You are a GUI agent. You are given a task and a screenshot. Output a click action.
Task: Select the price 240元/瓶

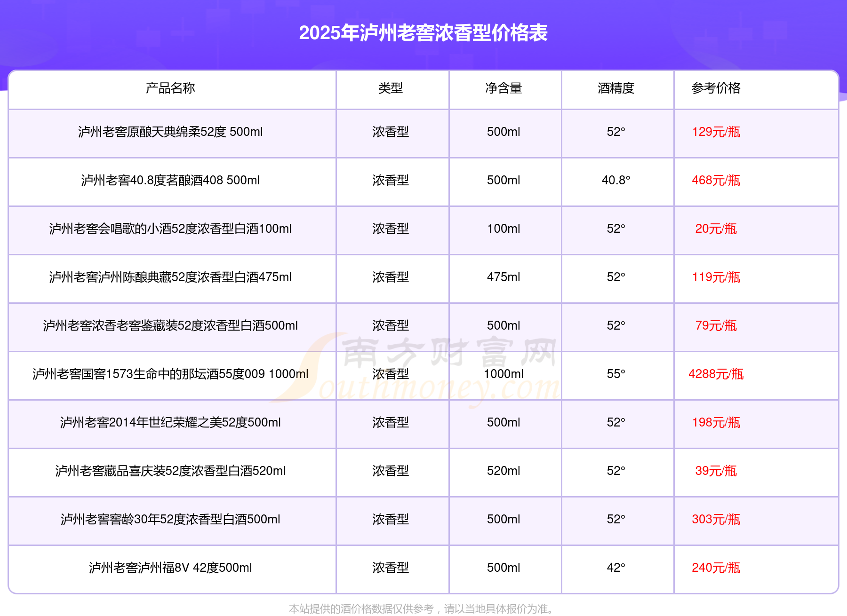pos(716,568)
